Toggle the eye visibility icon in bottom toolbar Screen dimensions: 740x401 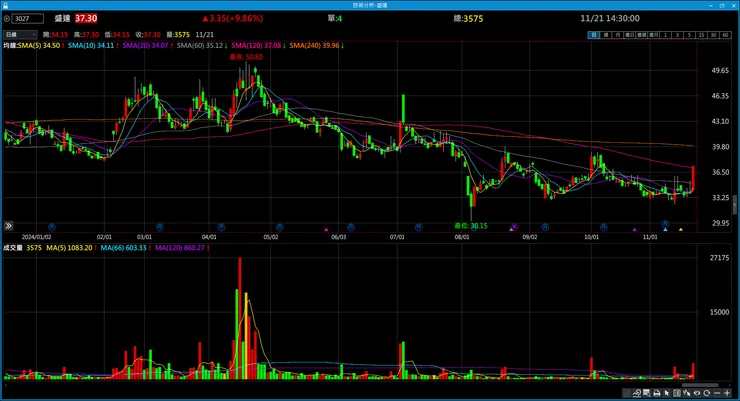tap(697, 393)
